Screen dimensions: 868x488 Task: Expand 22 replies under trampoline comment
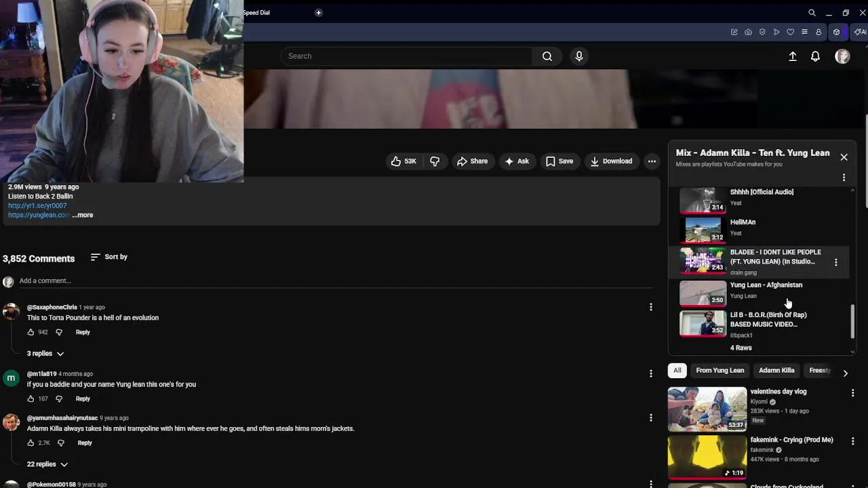pos(47,464)
